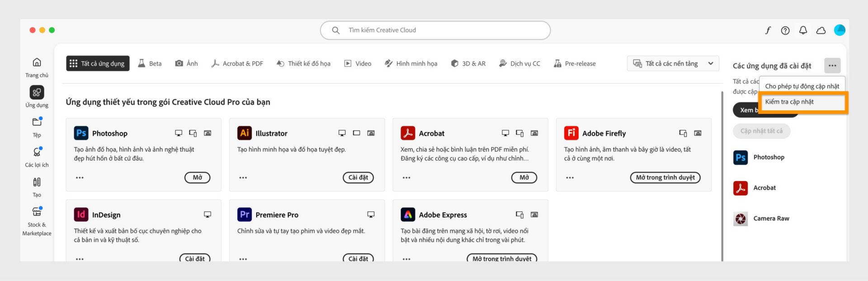This screenshot has height=281, width=868.
Task: Click the Photoshop icon in app card
Action: tap(81, 133)
